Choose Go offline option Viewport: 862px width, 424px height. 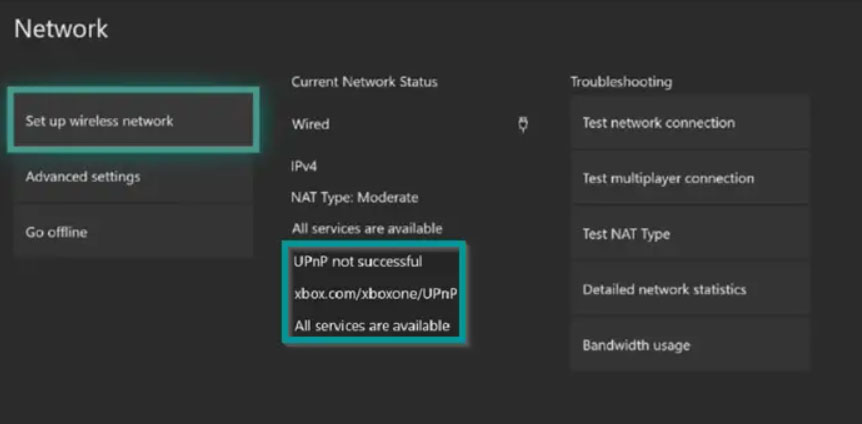(x=134, y=232)
